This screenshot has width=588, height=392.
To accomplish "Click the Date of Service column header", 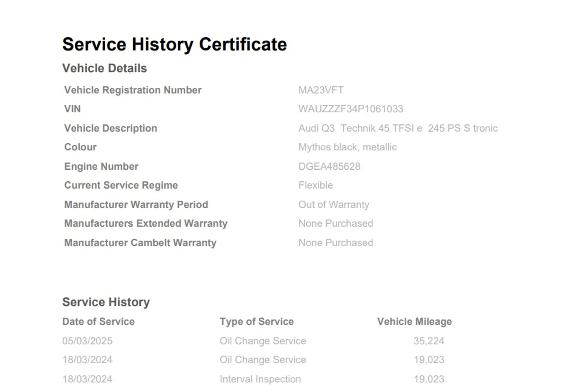I will pyautogui.click(x=98, y=322).
